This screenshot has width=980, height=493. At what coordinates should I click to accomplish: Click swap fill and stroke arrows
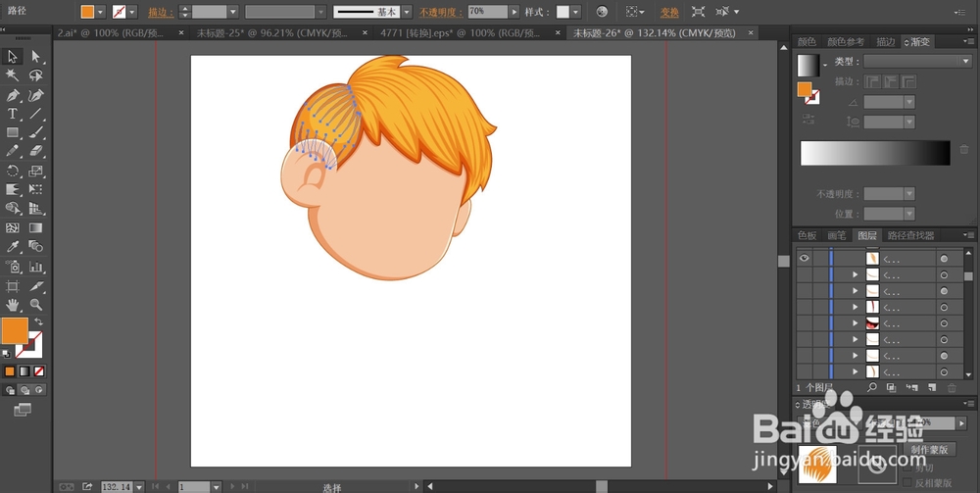[x=39, y=321]
